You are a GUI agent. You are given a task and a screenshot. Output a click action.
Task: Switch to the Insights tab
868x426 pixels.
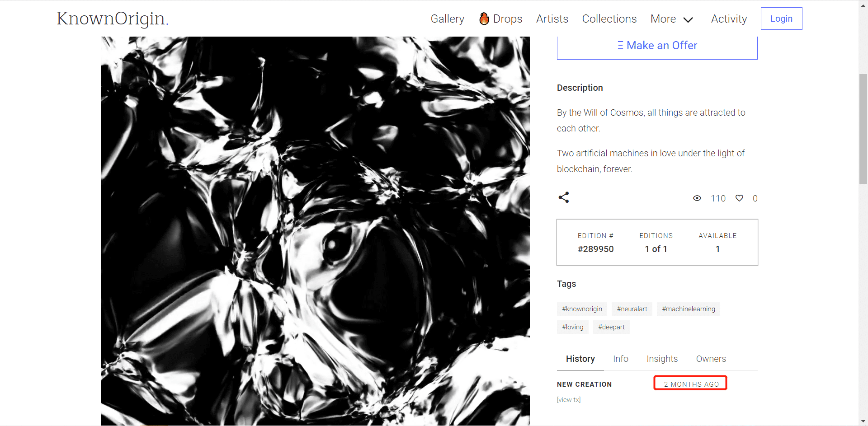[662, 359]
